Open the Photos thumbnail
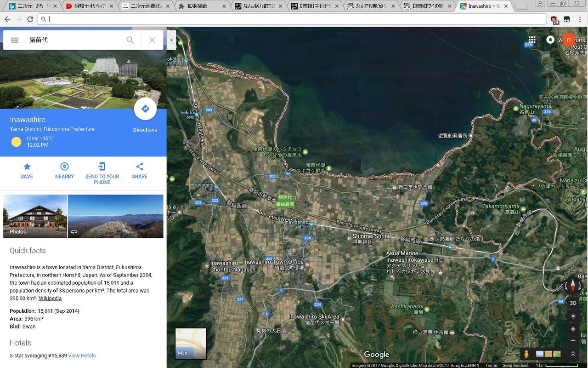Viewport: 588px width, 368px height. 35,216
